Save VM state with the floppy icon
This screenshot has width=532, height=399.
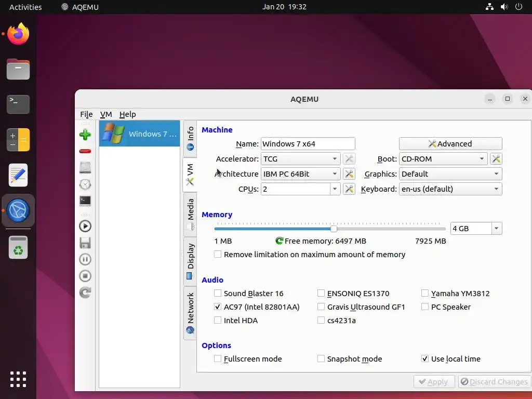[x=85, y=243]
